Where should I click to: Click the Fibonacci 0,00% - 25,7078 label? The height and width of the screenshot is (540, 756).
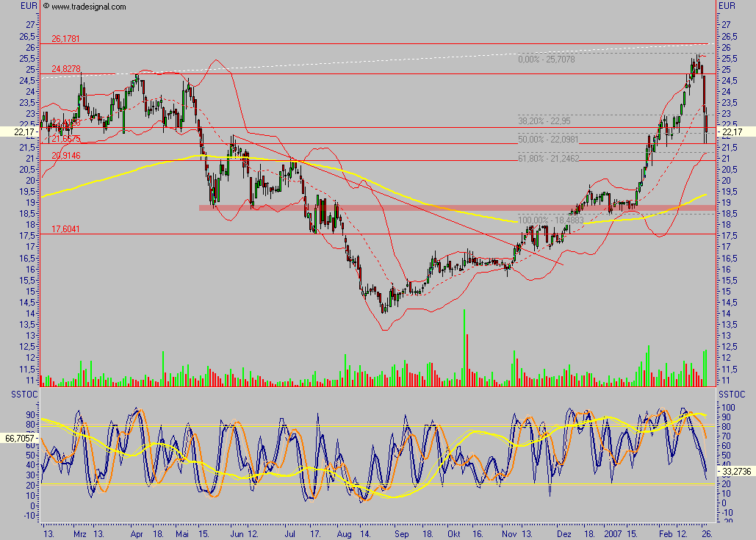pyautogui.click(x=547, y=60)
